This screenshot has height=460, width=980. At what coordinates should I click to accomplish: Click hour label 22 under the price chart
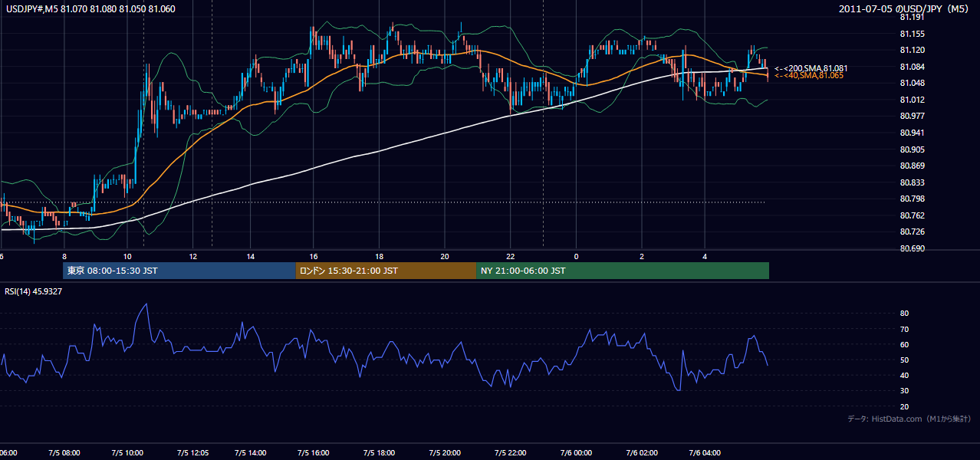(x=510, y=256)
